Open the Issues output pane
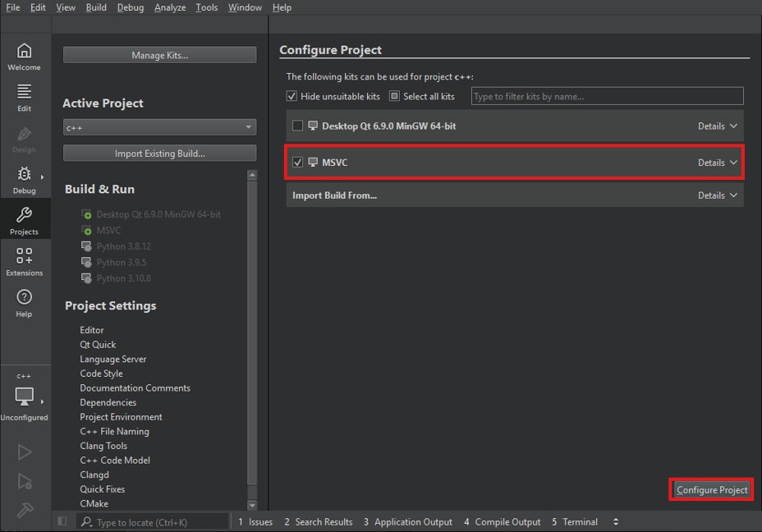Image resolution: width=762 pixels, height=532 pixels. [x=255, y=522]
